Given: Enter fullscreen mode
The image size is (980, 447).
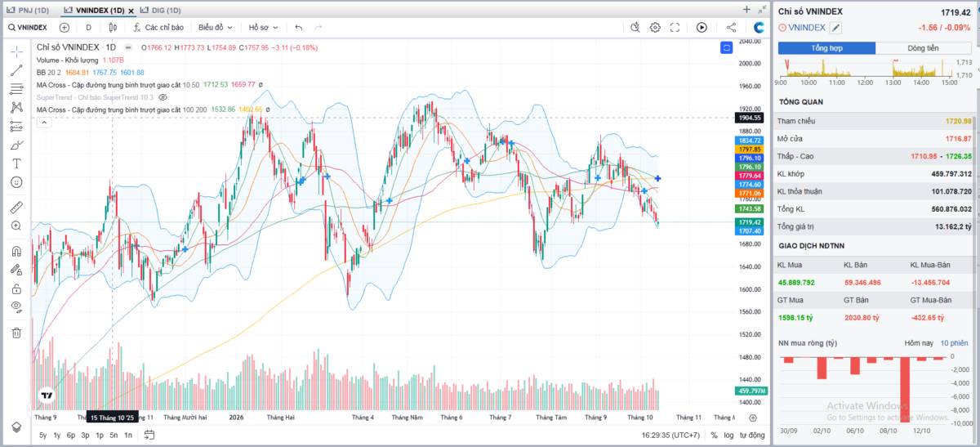Looking at the screenshot, I should tap(675, 27).
